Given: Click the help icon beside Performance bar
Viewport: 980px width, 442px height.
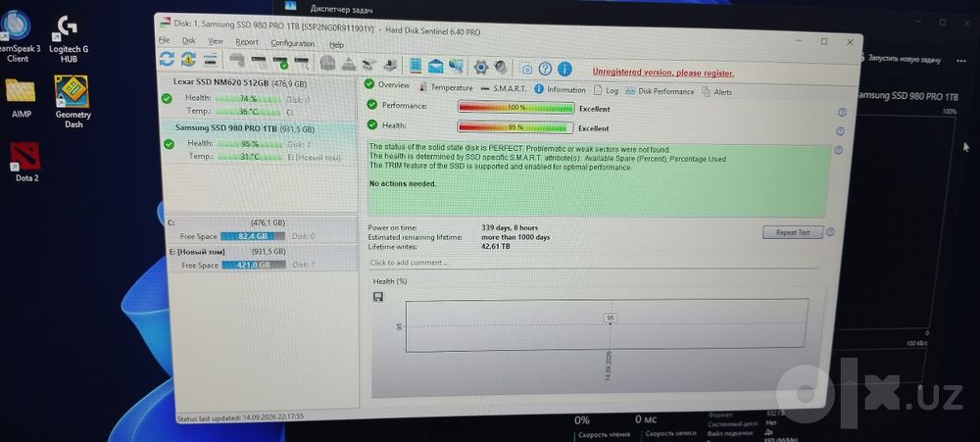Looking at the screenshot, I should 842,113.
